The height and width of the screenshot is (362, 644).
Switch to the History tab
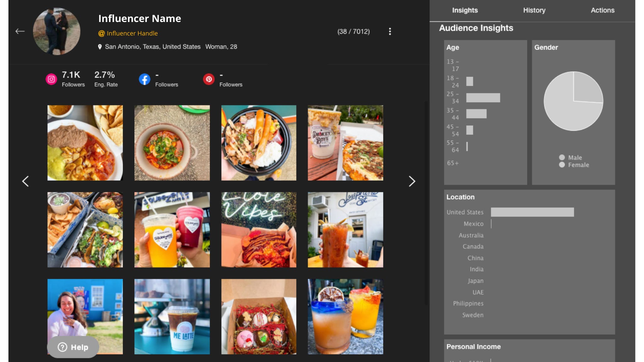pos(534,10)
